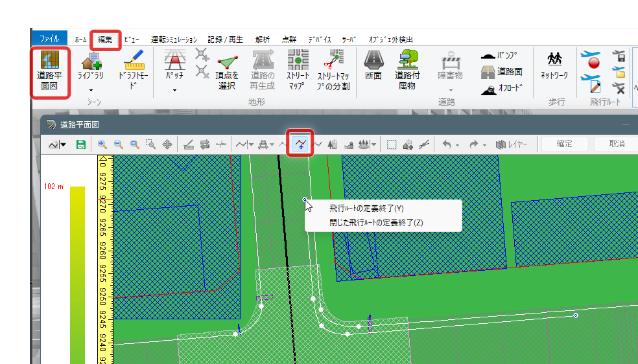Switch to the ビュー view tab

tap(132, 40)
